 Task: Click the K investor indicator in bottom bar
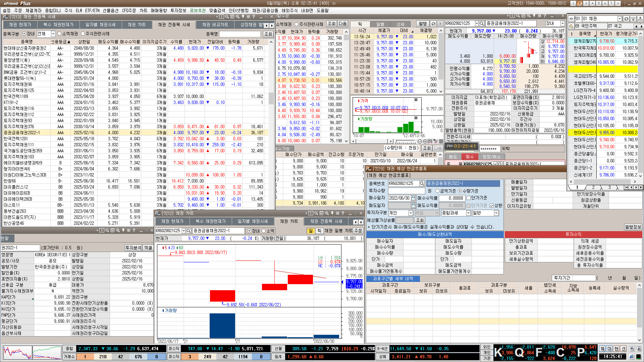[x=498, y=352]
